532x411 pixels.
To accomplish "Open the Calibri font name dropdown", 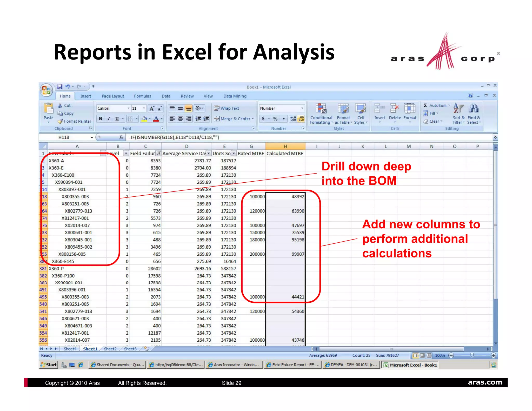I will (128, 108).
